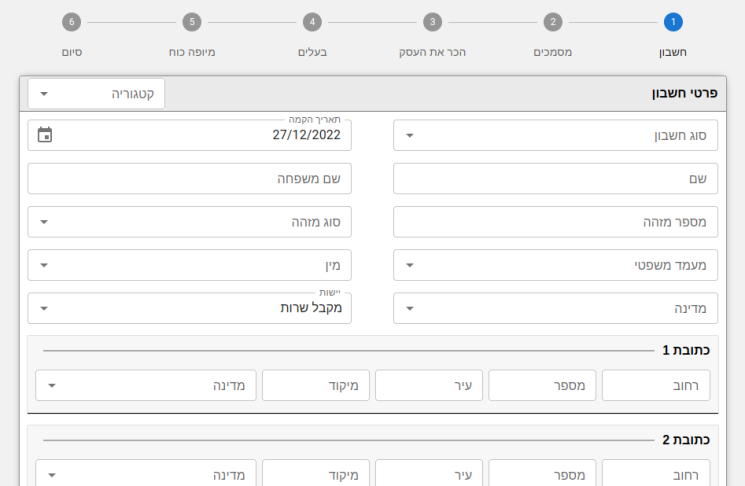Click the מספר מזהה input field
The width and height of the screenshot is (745, 486).
coord(555,222)
